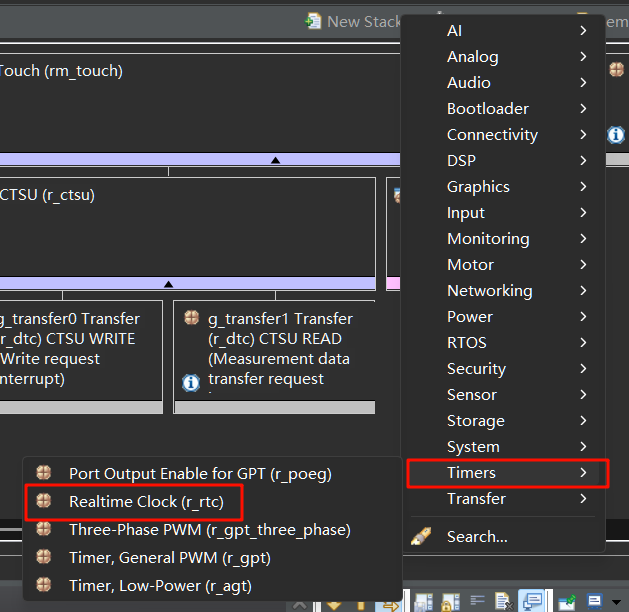Expand the Motor submenu chevron
629x612 pixels.
tap(583, 265)
